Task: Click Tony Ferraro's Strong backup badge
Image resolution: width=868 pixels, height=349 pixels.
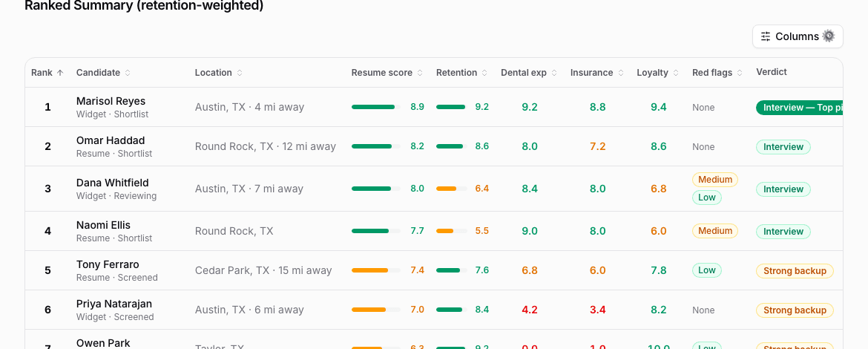Action: tap(795, 271)
